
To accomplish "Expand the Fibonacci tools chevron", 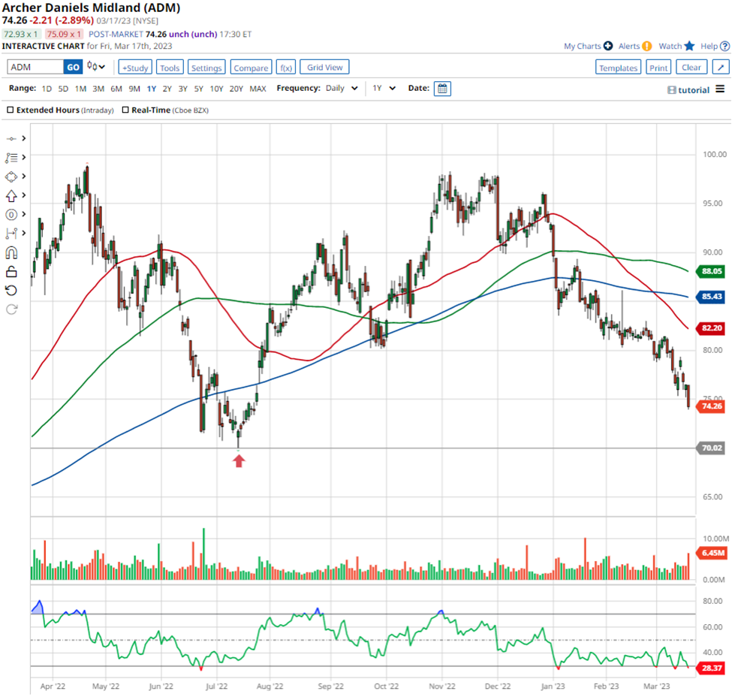I will [24, 158].
